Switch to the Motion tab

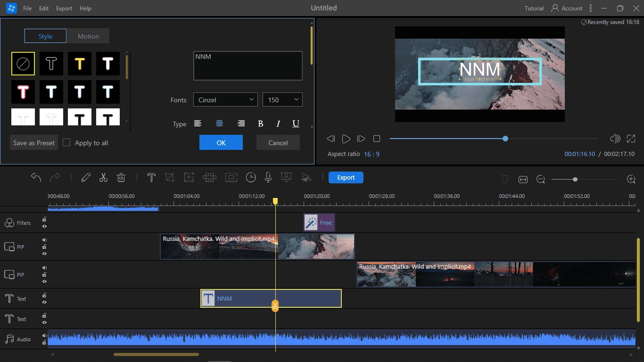(x=88, y=36)
